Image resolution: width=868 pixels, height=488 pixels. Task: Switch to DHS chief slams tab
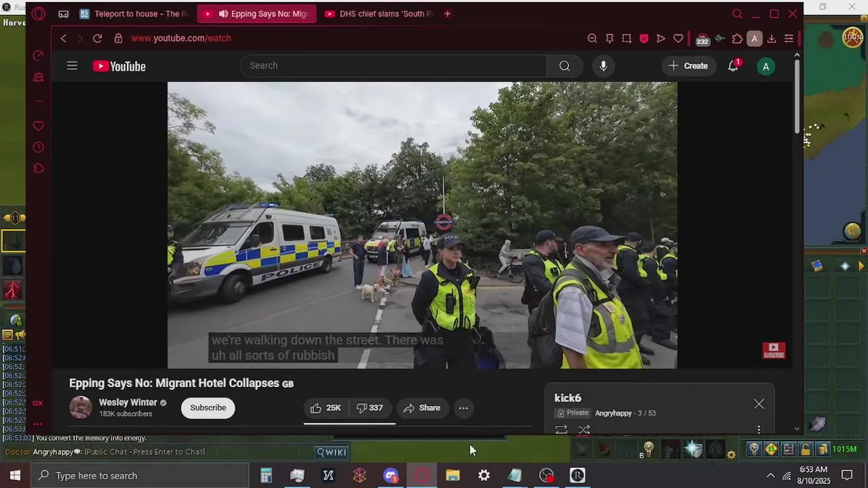point(378,14)
